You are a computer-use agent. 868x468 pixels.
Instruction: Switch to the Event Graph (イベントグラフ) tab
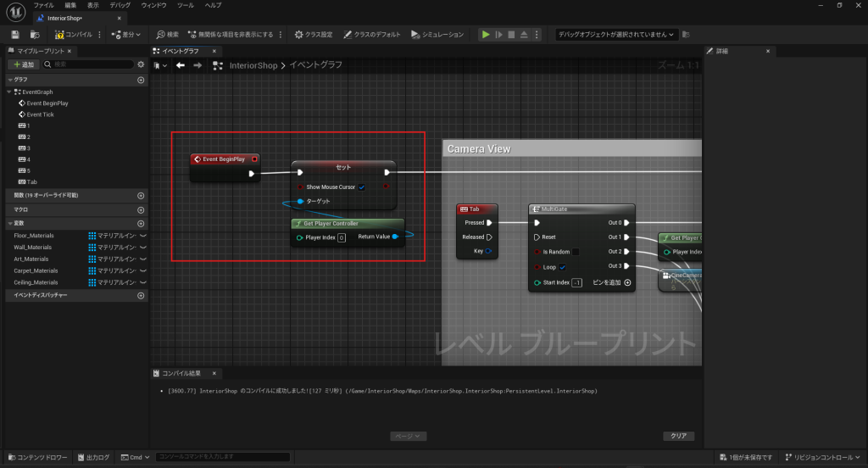[x=179, y=51]
